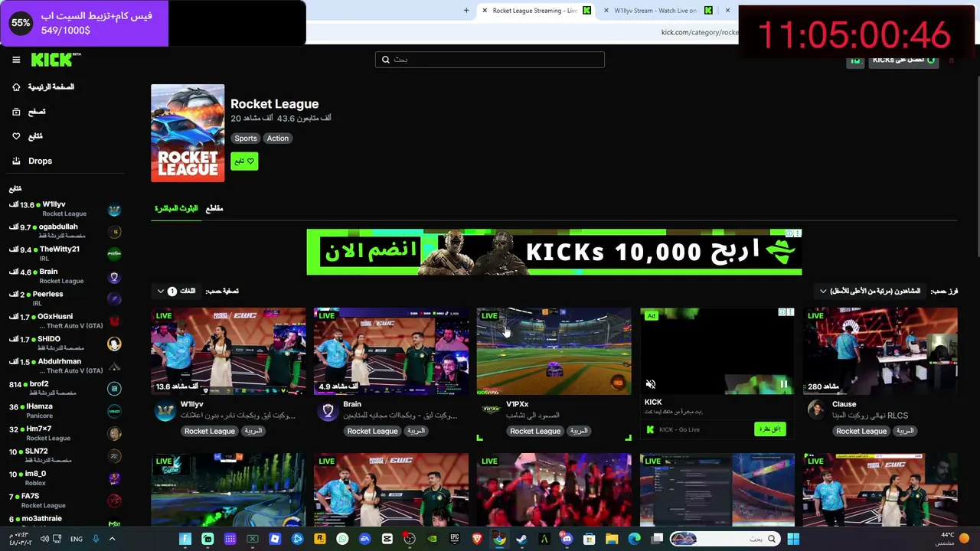
Task: Open im8_0 channel in followed sidebar
Action: 65,478
